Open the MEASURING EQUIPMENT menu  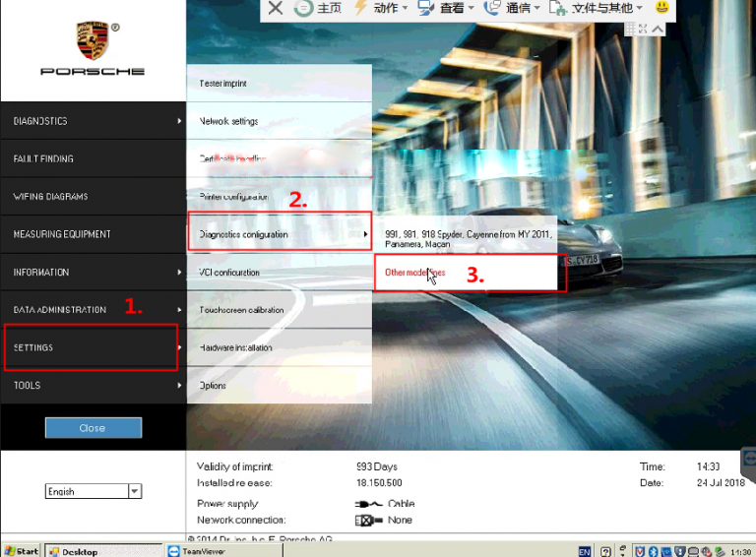pos(94,234)
